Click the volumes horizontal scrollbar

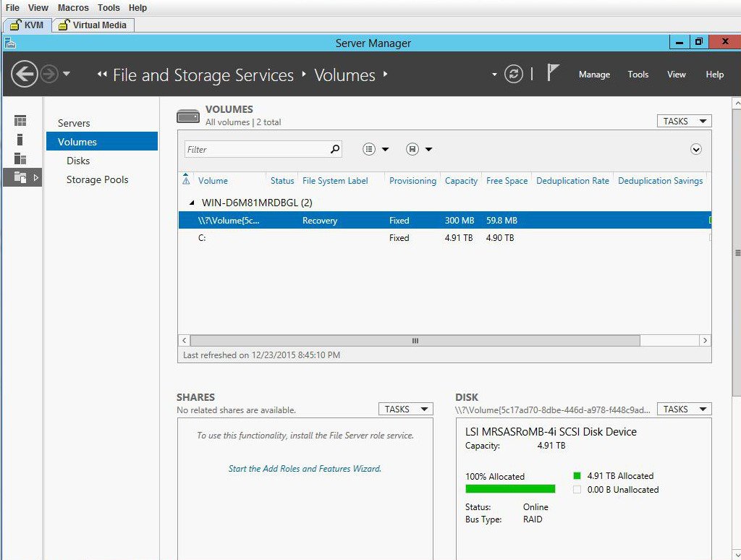coord(415,340)
